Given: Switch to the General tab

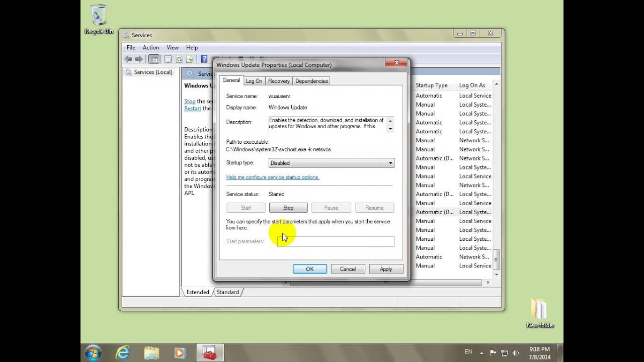Looking at the screenshot, I should pos(231,80).
